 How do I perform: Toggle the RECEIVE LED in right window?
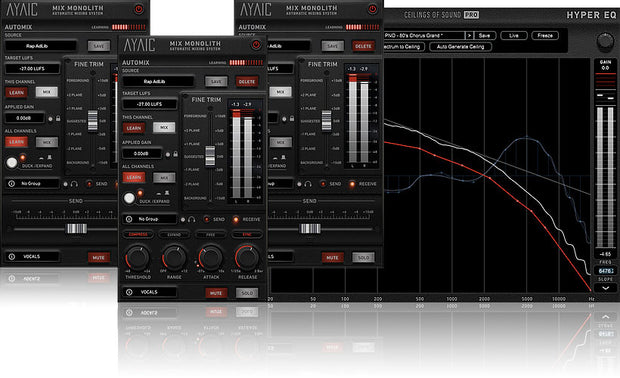352,184
